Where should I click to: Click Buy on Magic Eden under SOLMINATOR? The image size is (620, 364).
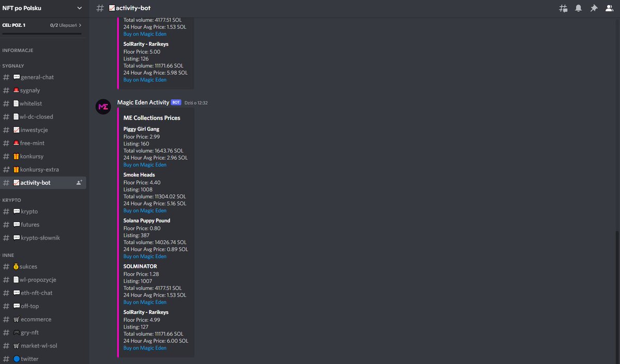tap(145, 303)
